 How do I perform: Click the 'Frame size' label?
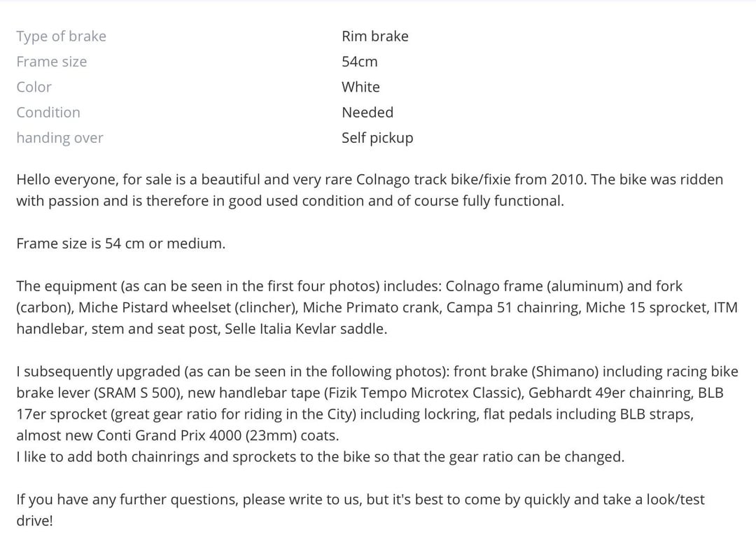point(52,62)
